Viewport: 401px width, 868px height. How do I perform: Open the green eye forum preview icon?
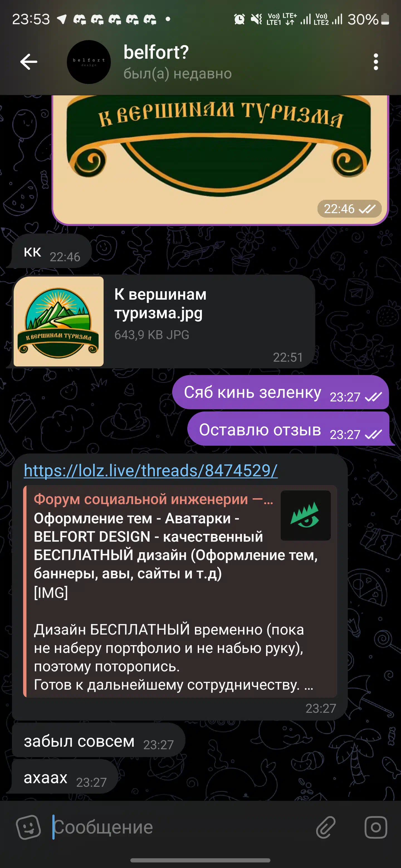pos(305,516)
